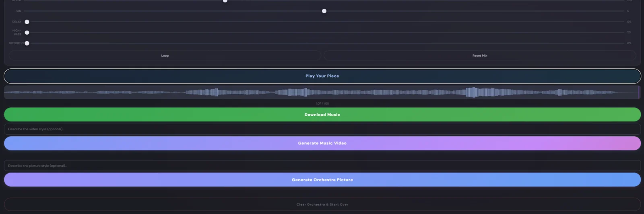Click the High-Pass slider knob
This screenshot has height=214, width=644.
click(x=27, y=33)
